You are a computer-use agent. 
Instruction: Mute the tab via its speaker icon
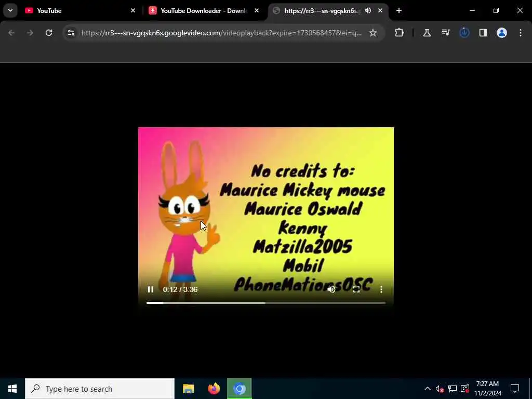click(x=368, y=11)
